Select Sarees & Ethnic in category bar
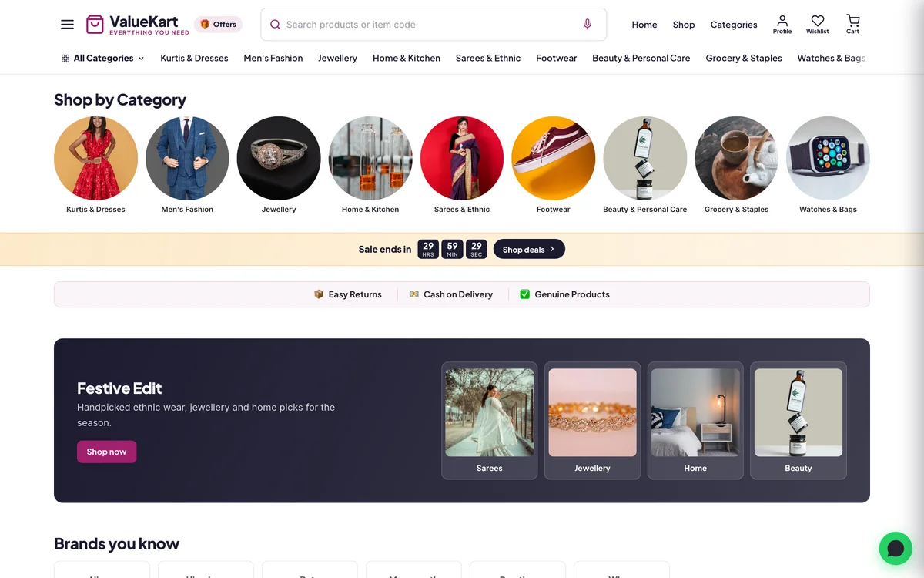This screenshot has width=924, height=578. (x=488, y=58)
